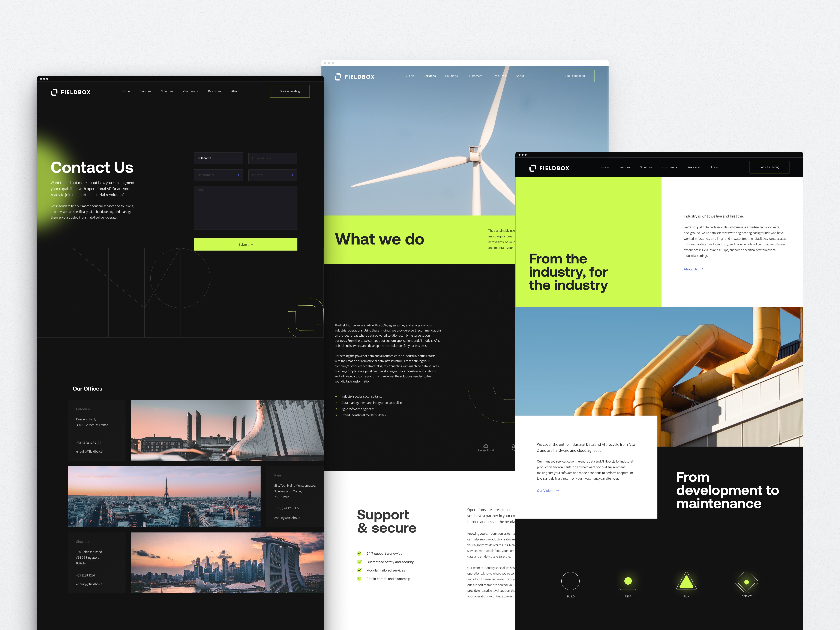
Task: Focus the Message text area
Action: (x=246, y=208)
